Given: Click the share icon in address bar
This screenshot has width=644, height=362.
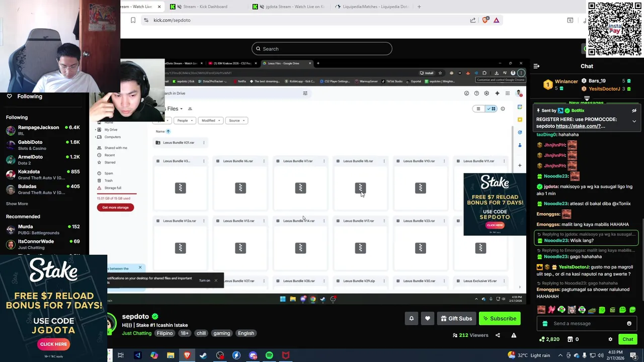Looking at the screenshot, I should 473,20.
